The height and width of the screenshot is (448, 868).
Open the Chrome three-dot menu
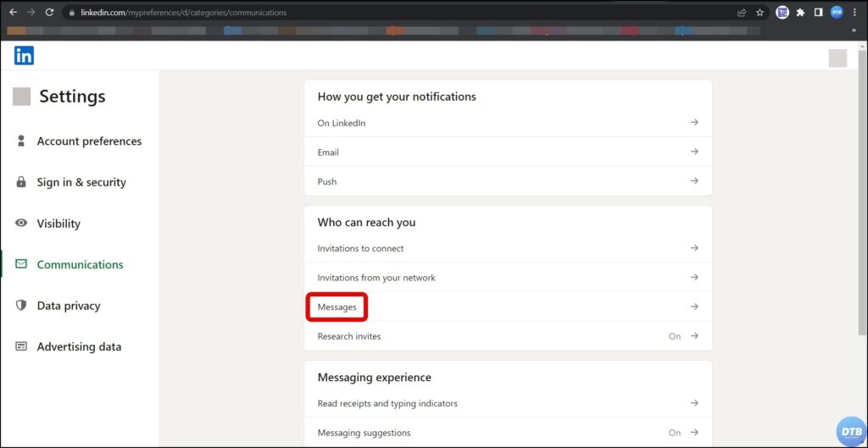855,12
